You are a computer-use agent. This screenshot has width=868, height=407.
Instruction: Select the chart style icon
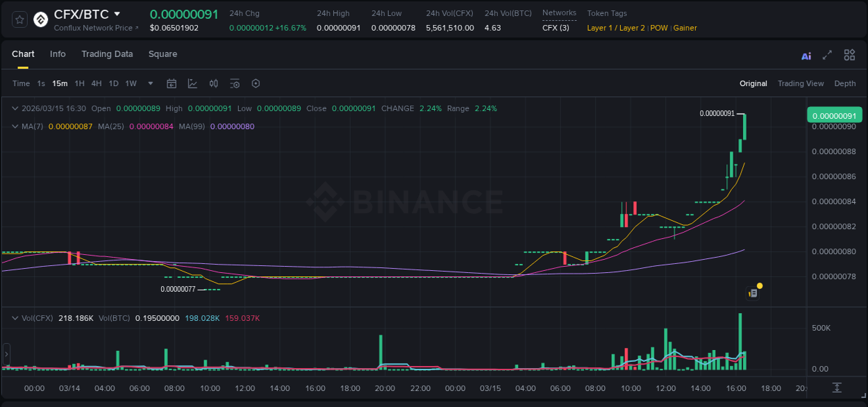(192, 83)
